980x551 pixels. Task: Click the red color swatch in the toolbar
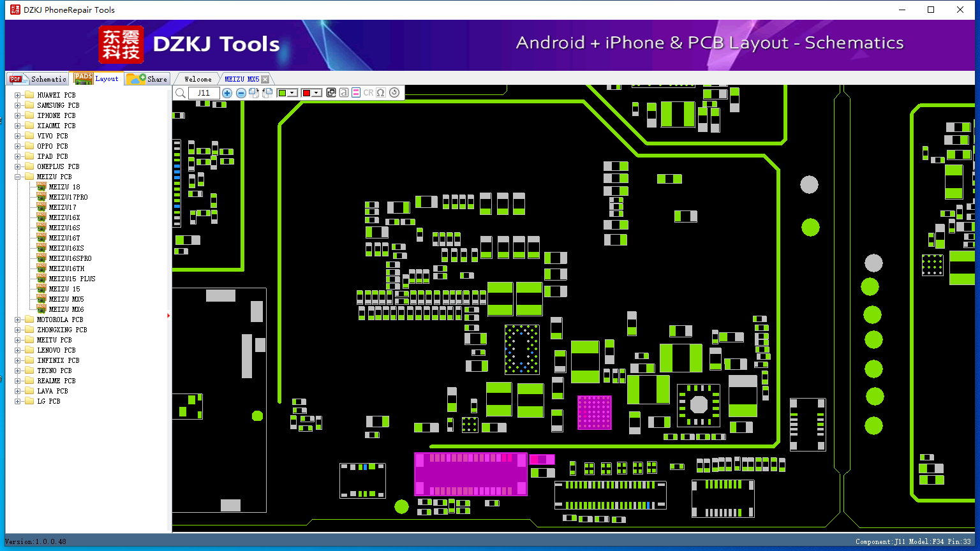click(306, 93)
